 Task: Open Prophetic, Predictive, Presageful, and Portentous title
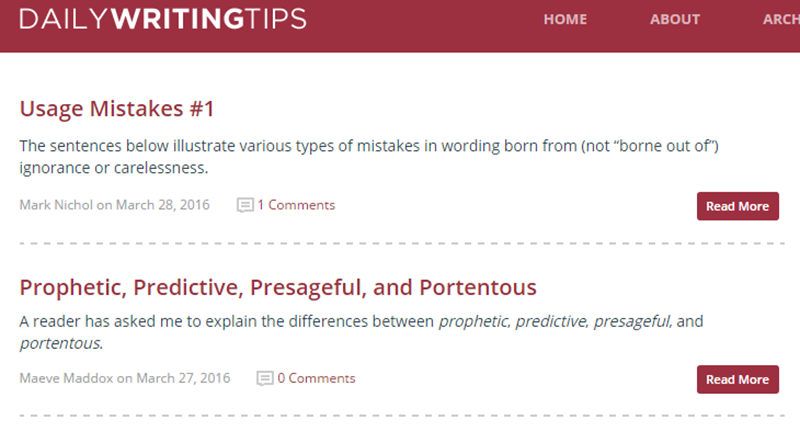tap(278, 288)
